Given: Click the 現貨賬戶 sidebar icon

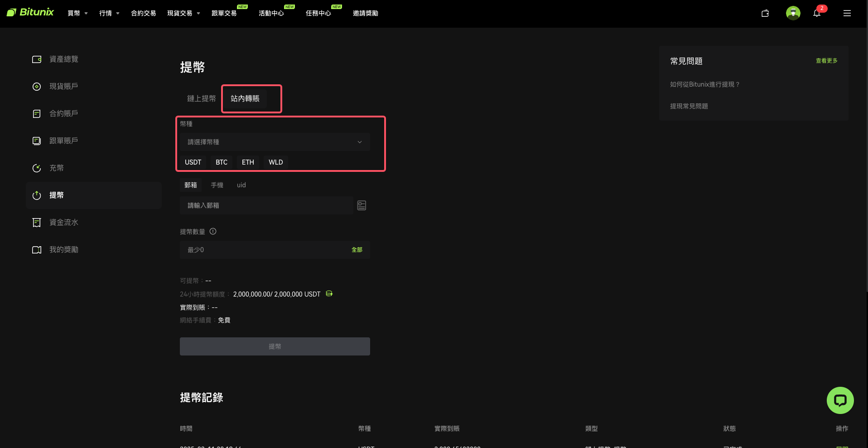Looking at the screenshot, I should [x=37, y=87].
